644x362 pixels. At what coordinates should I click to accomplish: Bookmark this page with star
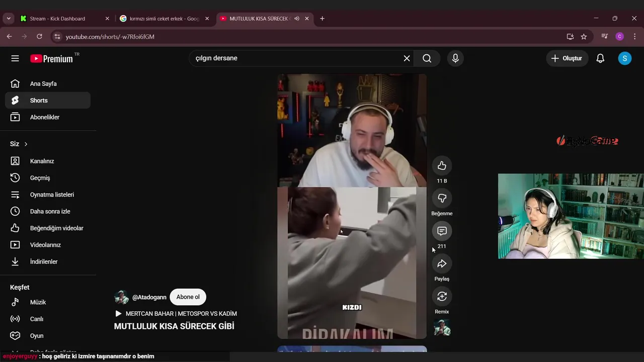click(x=584, y=37)
